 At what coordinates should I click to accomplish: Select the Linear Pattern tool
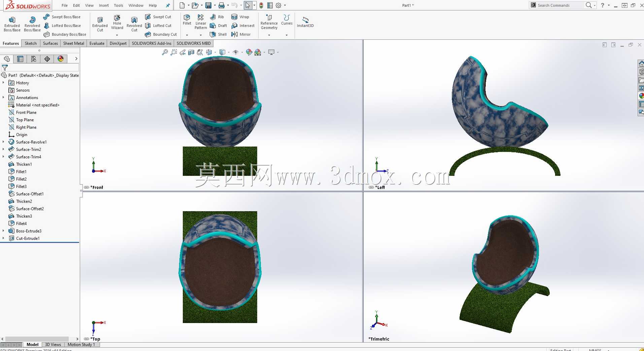click(201, 22)
